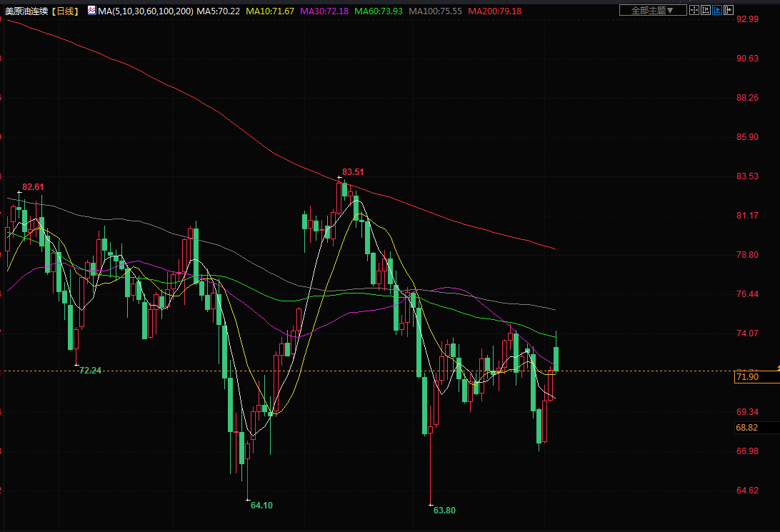Click the 85.90 price axis label
This screenshot has width=780, height=532.
click(747, 136)
